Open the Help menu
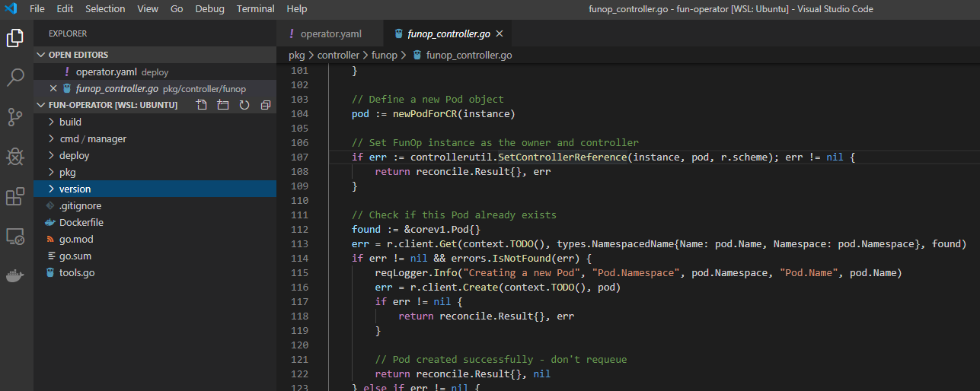This screenshot has width=980, height=391. (x=297, y=9)
